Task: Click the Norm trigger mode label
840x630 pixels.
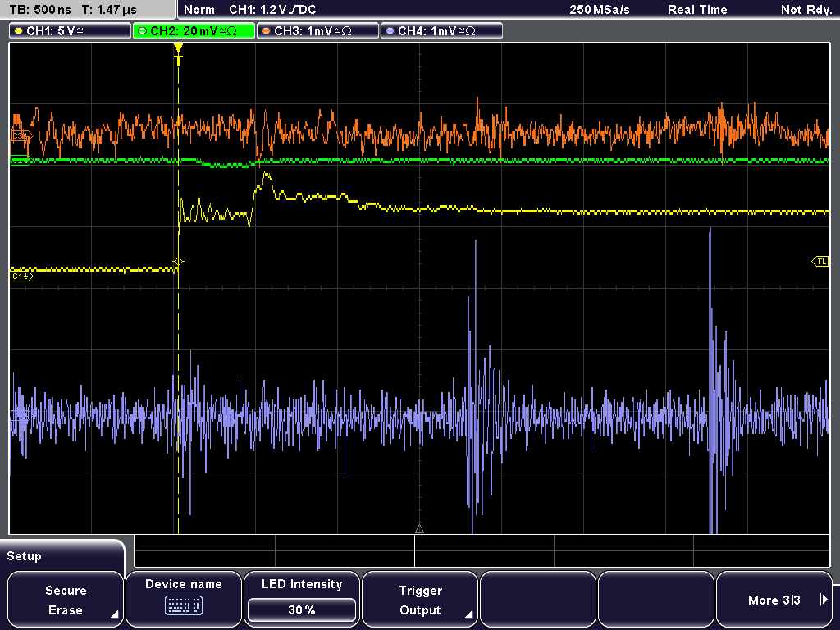Action: point(199,10)
